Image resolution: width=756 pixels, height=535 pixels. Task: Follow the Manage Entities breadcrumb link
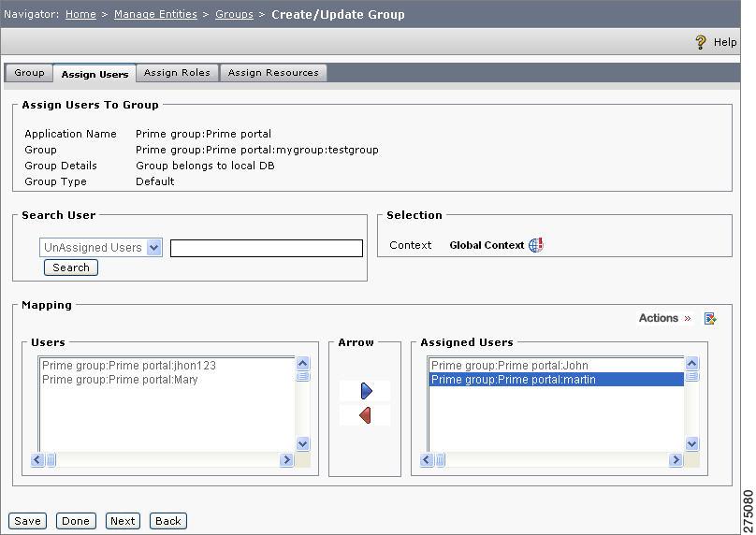pyautogui.click(x=155, y=14)
